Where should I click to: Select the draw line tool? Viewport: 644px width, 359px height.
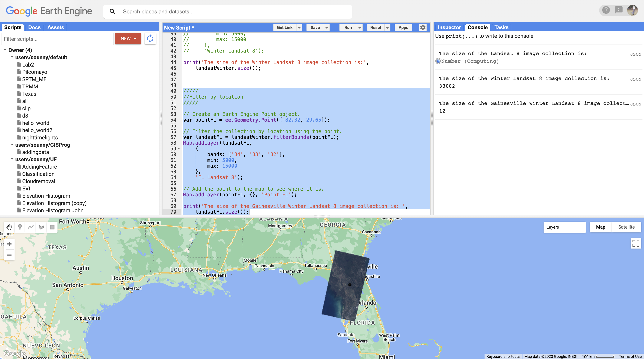pyautogui.click(x=31, y=227)
